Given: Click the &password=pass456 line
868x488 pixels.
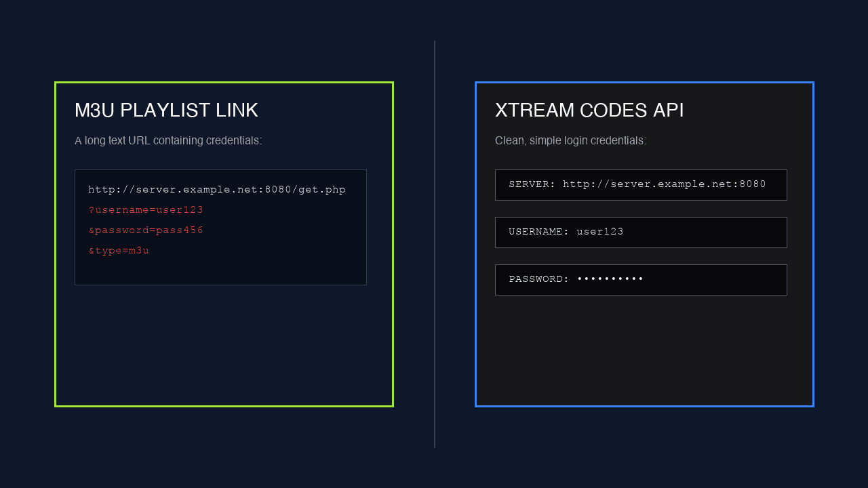Looking at the screenshot, I should tap(146, 230).
